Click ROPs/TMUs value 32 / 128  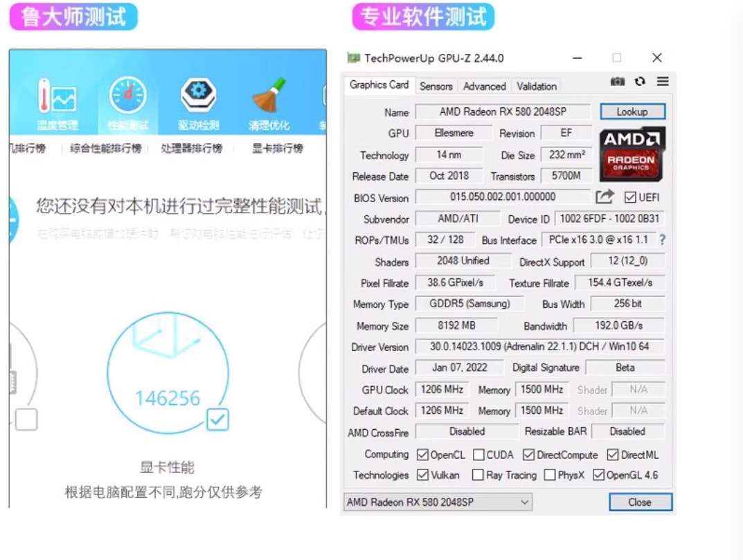pos(445,240)
